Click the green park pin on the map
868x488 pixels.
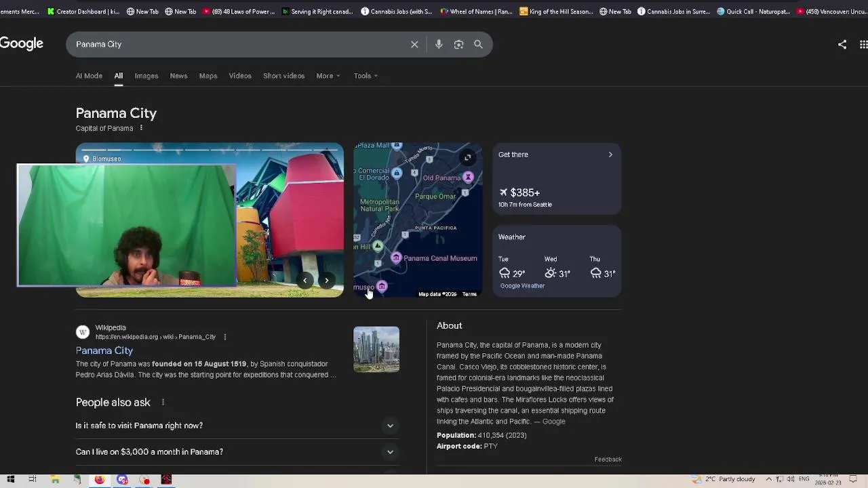coord(378,246)
